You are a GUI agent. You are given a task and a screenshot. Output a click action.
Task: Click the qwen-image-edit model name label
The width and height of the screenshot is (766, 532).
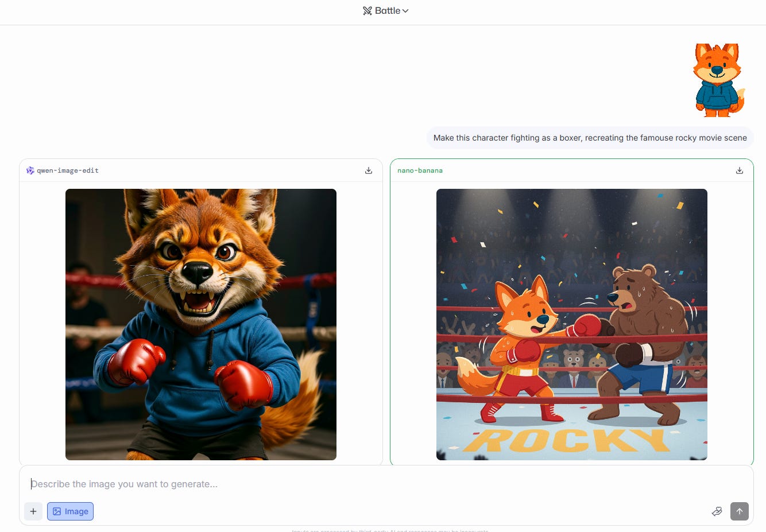[x=68, y=170]
